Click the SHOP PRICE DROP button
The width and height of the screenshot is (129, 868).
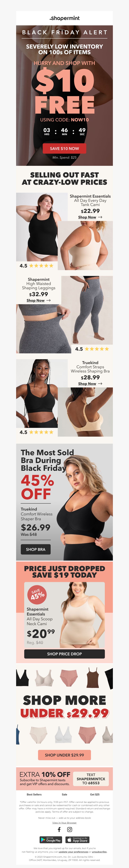tap(64, 654)
